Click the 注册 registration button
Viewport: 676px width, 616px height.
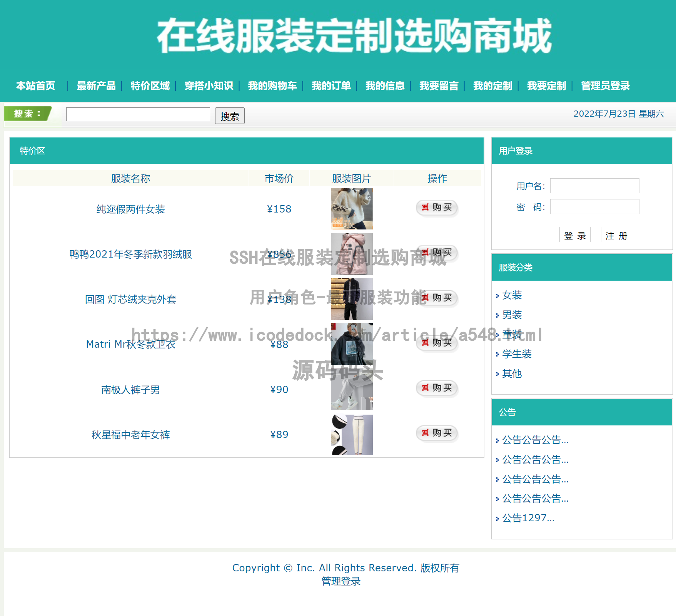[x=616, y=235]
